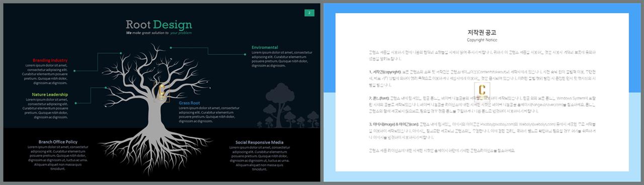Screen dimensions: 644x185
Task: Click the Grass Root heading
Action: click(x=189, y=103)
